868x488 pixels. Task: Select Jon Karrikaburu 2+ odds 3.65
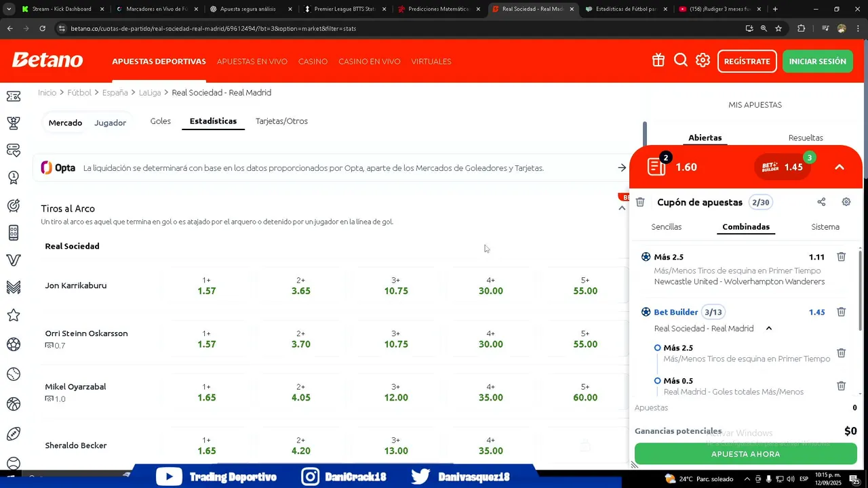click(x=300, y=285)
